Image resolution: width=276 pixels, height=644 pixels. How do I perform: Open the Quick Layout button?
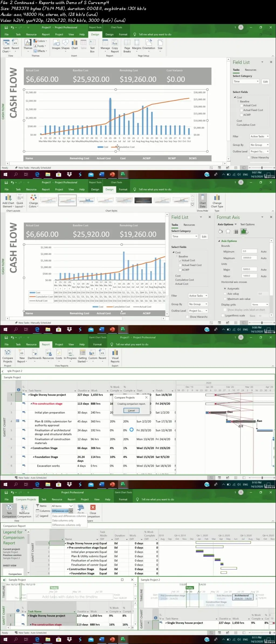click(x=20, y=201)
